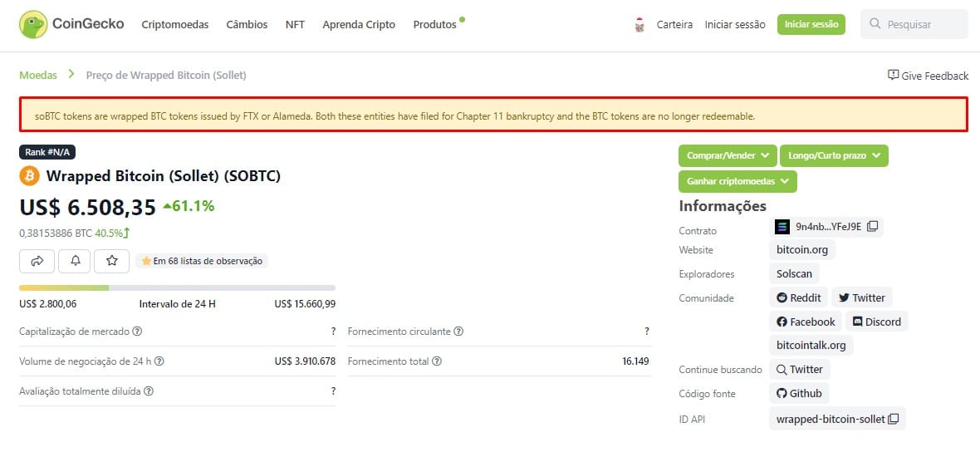Go to Moedas breadcrumb

coord(38,75)
